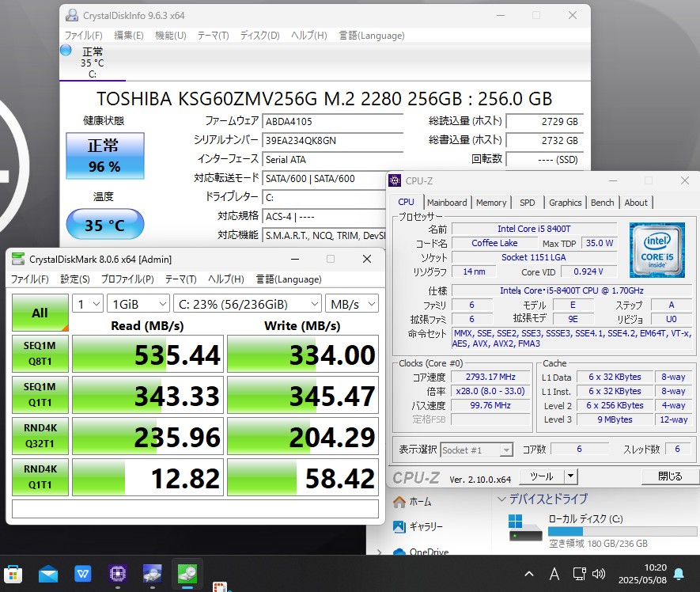Viewport: 700px width, 592px height.
Task: Click the CrystalDiskMark title bar icon
Action: click(x=18, y=259)
